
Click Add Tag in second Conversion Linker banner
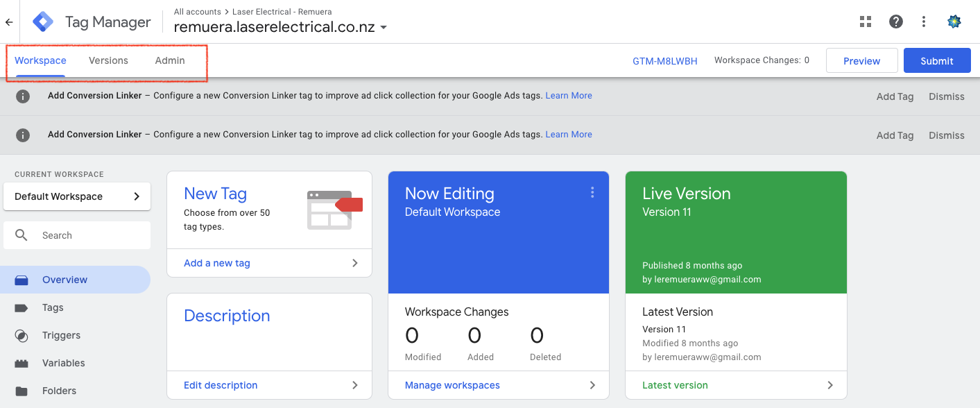[895, 135]
